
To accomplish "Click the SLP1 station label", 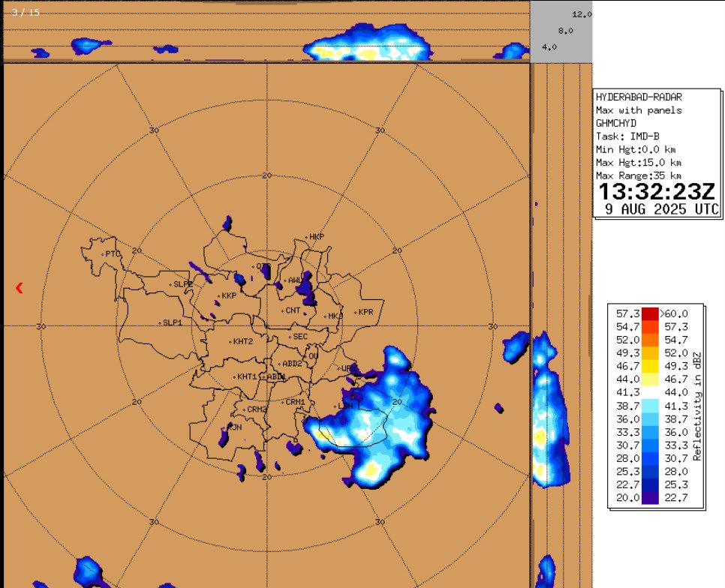I will pyautogui.click(x=173, y=322).
